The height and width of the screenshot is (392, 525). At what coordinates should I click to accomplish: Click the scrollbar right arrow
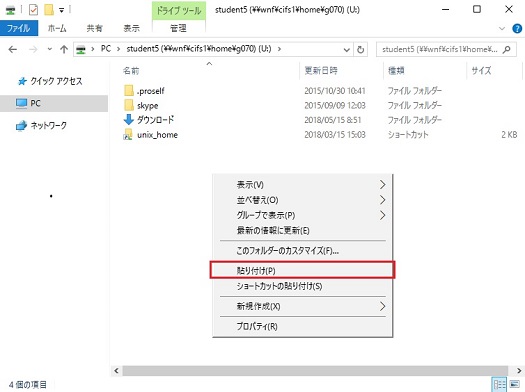(519, 371)
